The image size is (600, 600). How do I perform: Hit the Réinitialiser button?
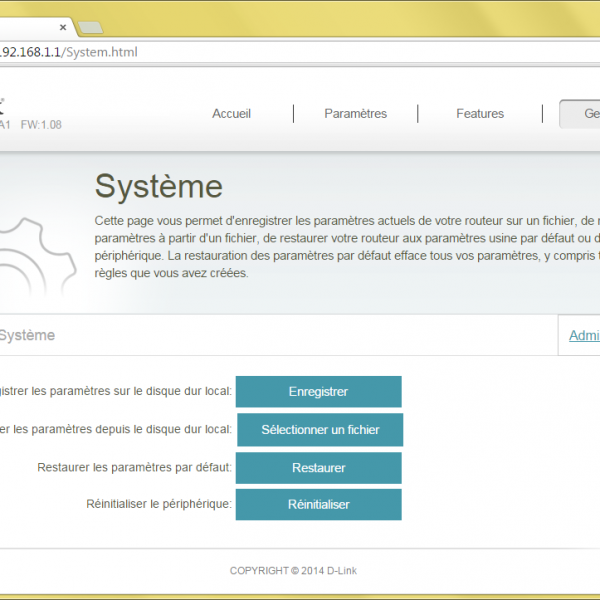(318, 505)
